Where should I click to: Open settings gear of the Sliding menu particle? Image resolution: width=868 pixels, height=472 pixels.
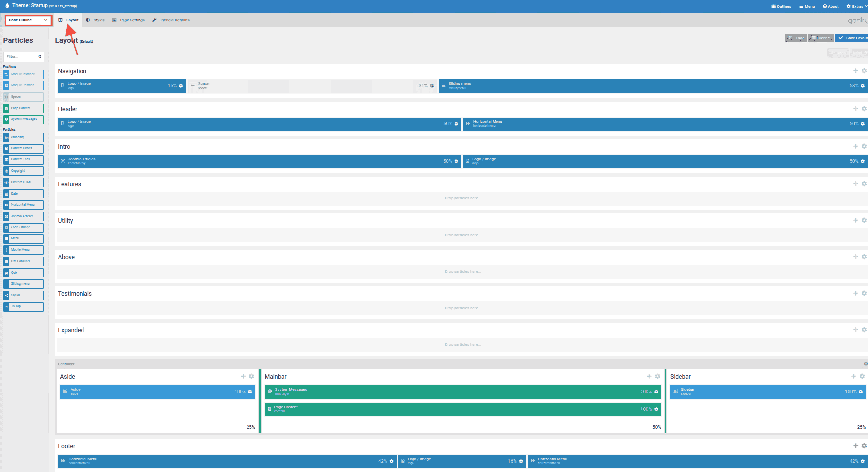[x=863, y=86]
